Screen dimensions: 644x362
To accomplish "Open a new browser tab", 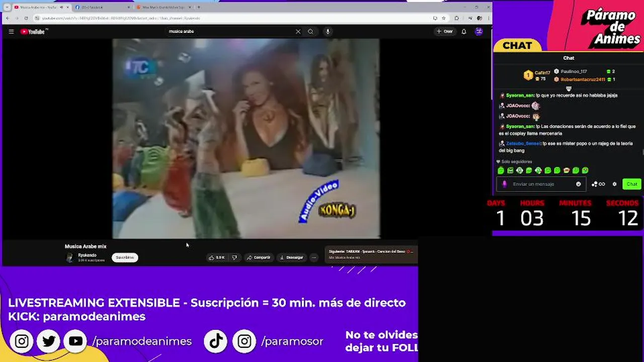I will [199, 7].
